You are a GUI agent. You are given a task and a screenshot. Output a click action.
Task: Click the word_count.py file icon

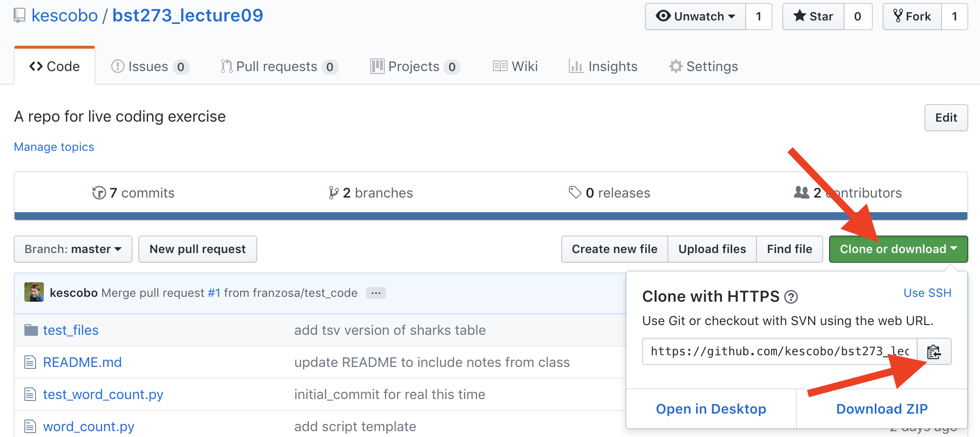pyautogui.click(x=30, y=426)
